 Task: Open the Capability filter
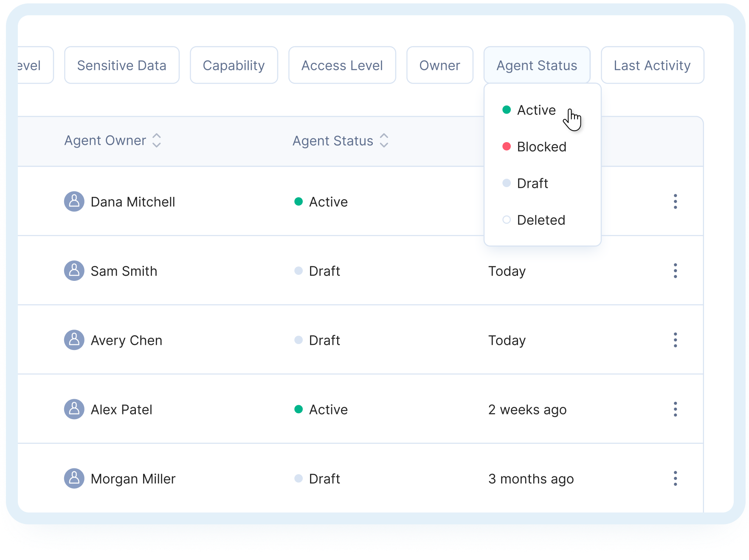pos(234,65)
